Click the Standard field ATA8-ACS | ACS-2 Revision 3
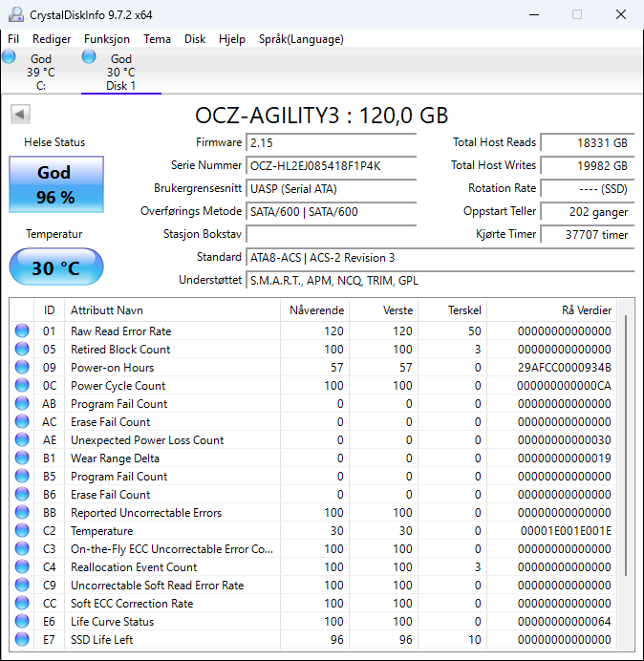Screen dimensions: 644x661 (x=440, y=258)
